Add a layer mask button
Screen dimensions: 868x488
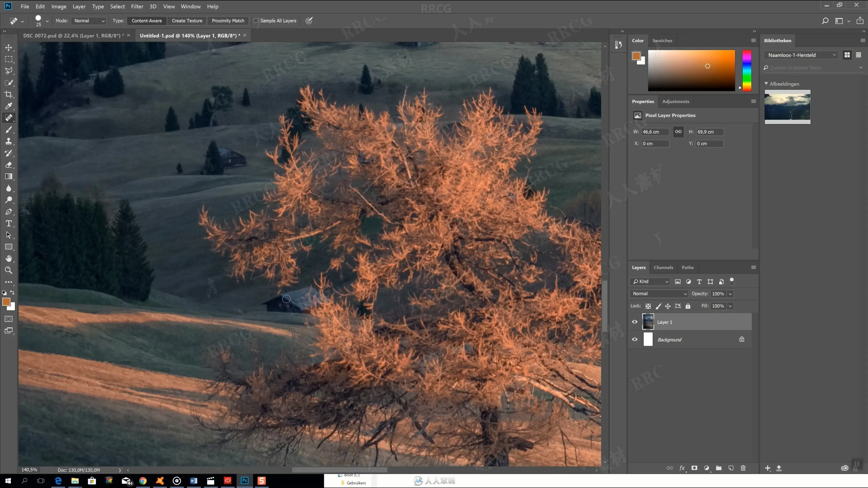click(x=694, y=468)
